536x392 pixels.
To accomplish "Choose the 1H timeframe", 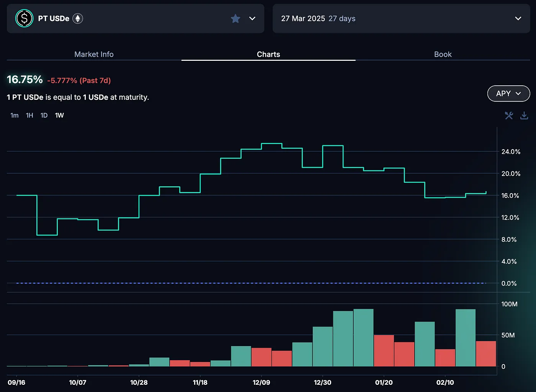I will pyautogui.click(x=29, y=115).
